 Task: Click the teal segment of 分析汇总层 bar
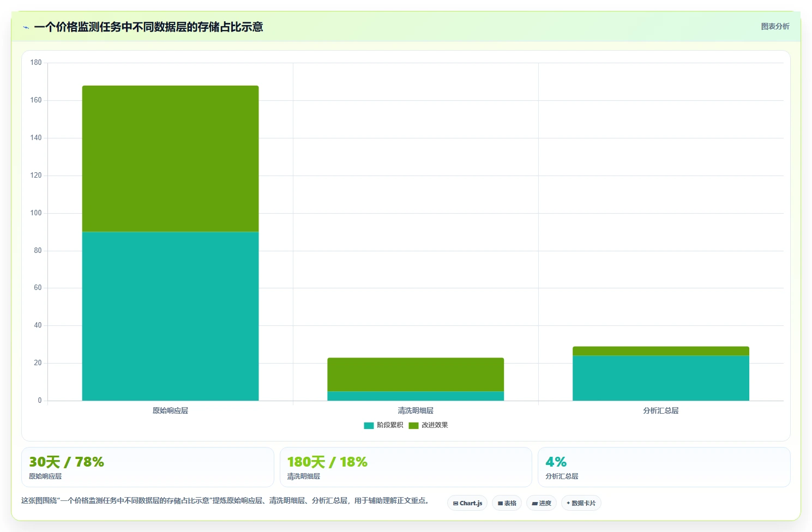click(x=660, y=378)
